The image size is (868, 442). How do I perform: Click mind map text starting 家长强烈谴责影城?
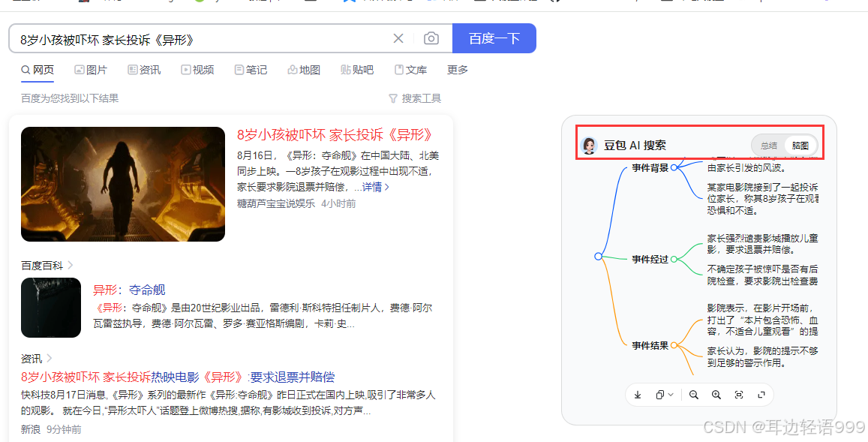point(763,244)
